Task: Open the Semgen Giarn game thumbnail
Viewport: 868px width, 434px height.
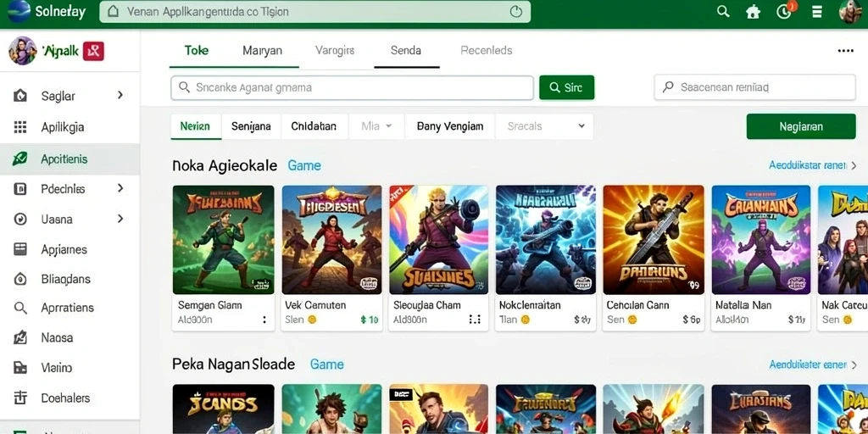Action: coord(223,240)
